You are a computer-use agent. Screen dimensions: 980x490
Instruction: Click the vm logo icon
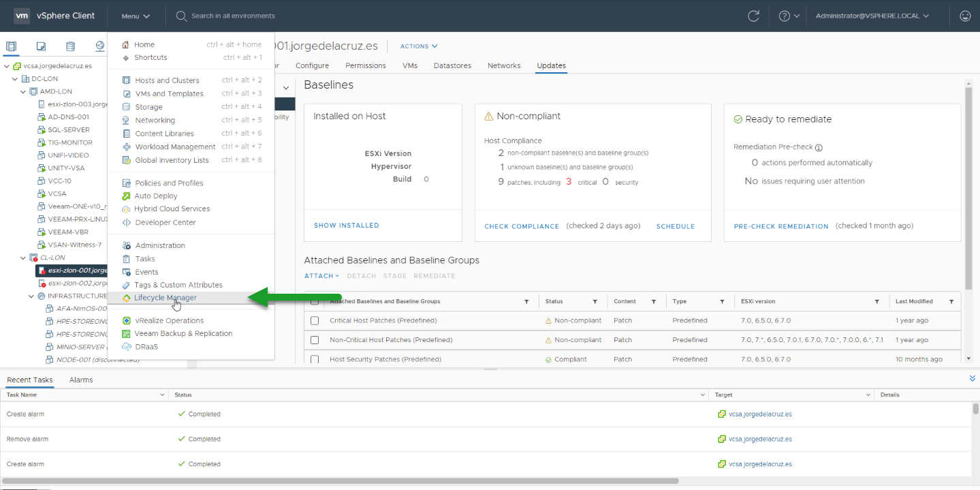[22, 16]
